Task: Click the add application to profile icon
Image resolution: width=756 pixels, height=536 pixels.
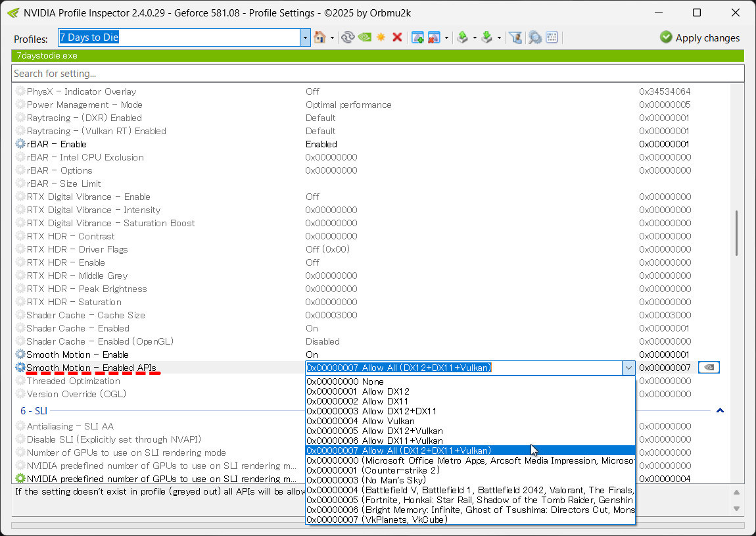Action: pyautogui.click(x=417, y=37)
